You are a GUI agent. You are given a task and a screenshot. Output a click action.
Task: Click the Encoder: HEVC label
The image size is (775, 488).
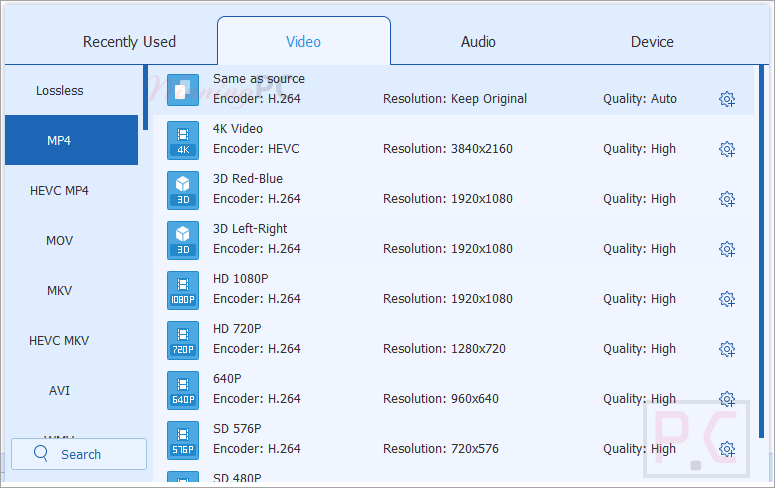[256, 149]
